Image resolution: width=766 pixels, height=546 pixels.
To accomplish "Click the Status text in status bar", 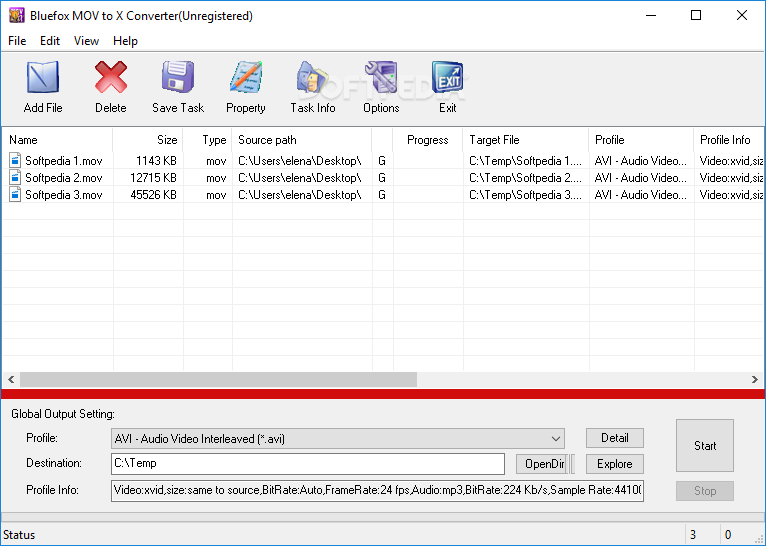I will tap(19, 535).
